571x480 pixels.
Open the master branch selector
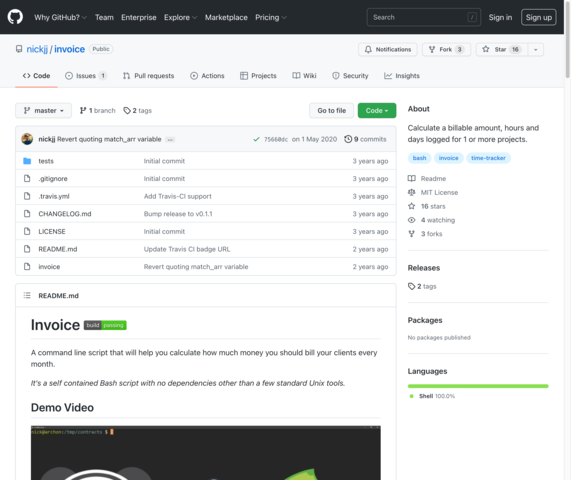tap(43, 110)
